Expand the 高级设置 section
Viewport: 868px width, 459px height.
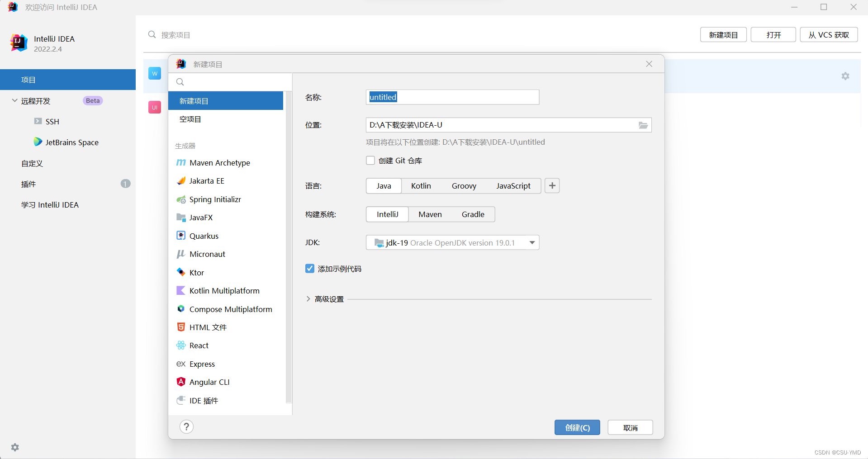click(x=308, y=299)
